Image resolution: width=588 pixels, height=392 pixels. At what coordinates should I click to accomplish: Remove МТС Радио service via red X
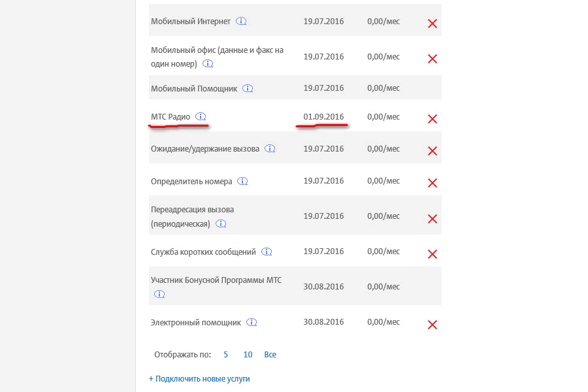tap(432, 119)
